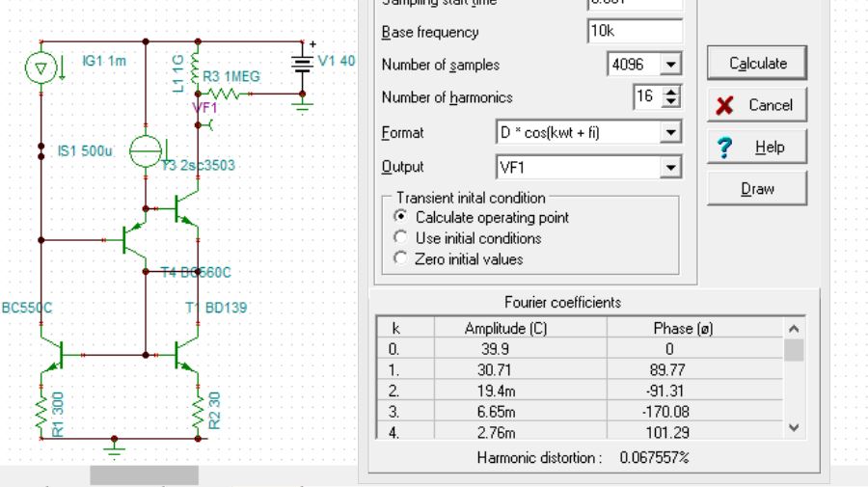The width and height of the screenshot is (868, 487).
Task: Select the PNP transistor T4 symbol
Action: click(133, 240)
